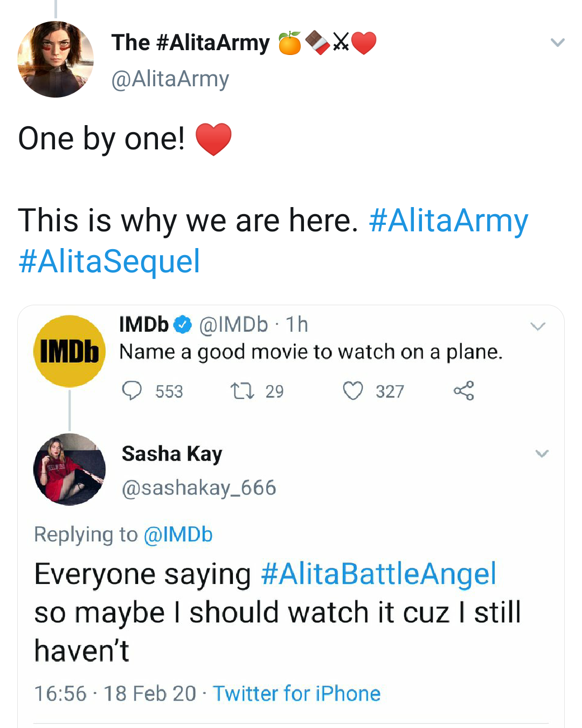582x728 pixels.
Task: Retweet the IMDb tweet
Action: click(242, 390)
